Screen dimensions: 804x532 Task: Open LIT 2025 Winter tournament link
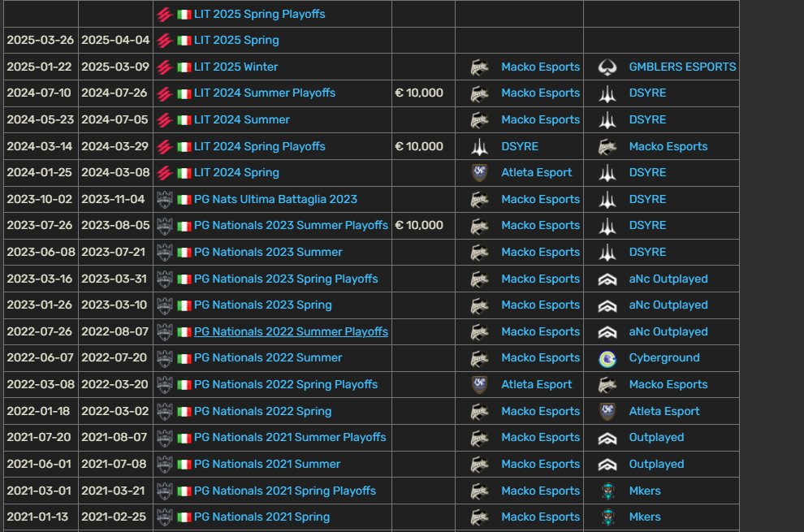tap(236, 67)
